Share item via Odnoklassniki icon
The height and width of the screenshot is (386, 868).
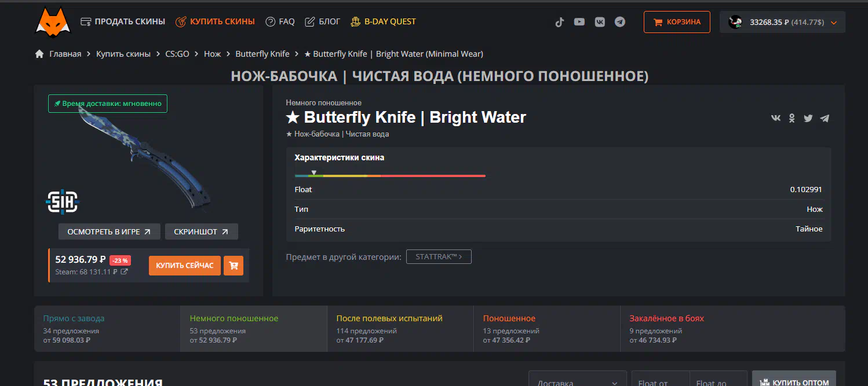792,118
